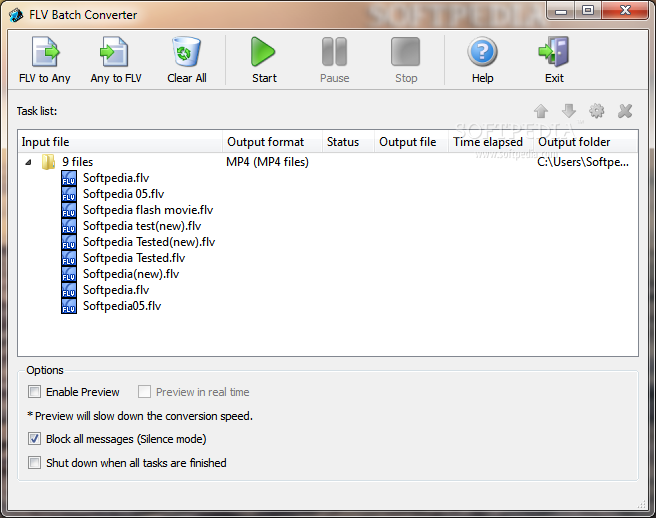The image size is (656, 518).
Task: Open the FLV to Any converter
Action: (x=45, y=60)
